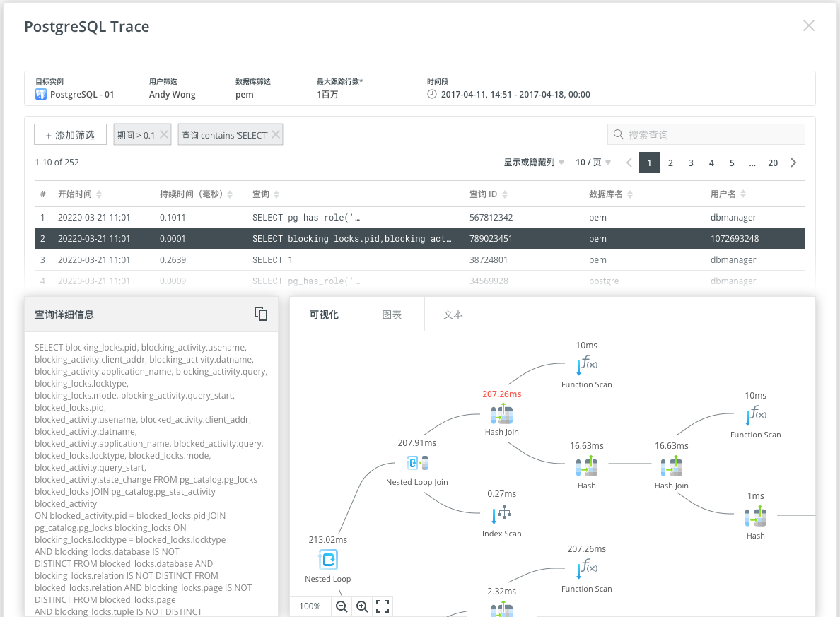Remove the '期间 > 0.1' filter

click(x=164, y=134)
